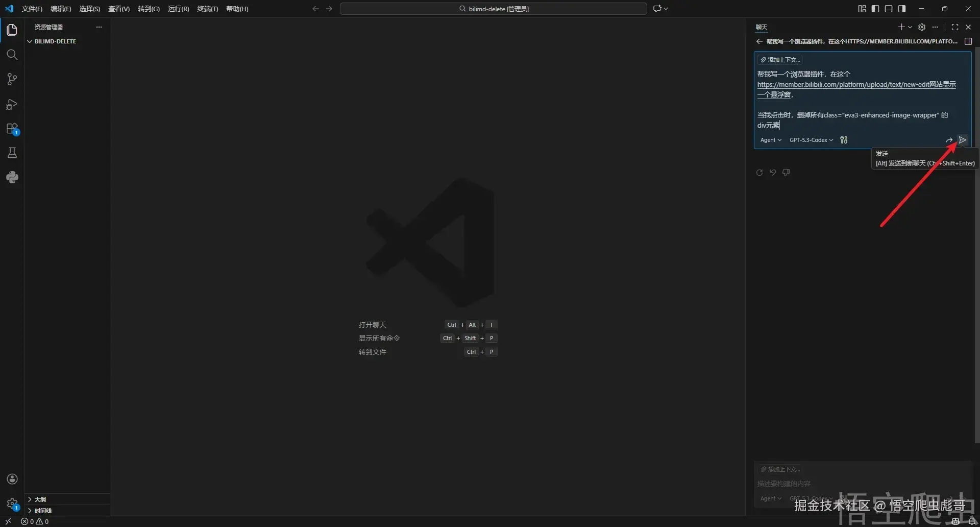The width and height of the screenshot is (980, 527).
Task: Open the 文件(F) menu
Action: [x=32, y=9]
